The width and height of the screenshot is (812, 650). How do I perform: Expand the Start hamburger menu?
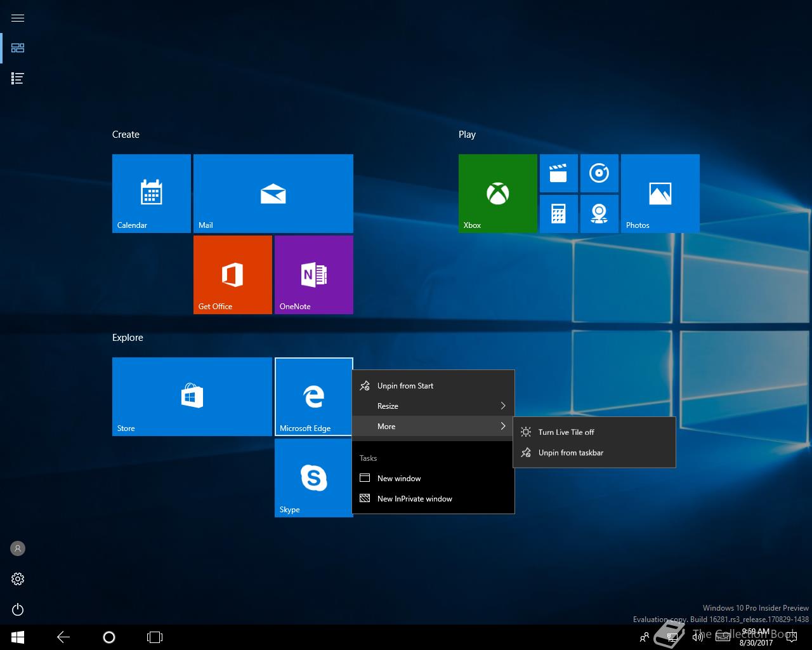[18, 18]
